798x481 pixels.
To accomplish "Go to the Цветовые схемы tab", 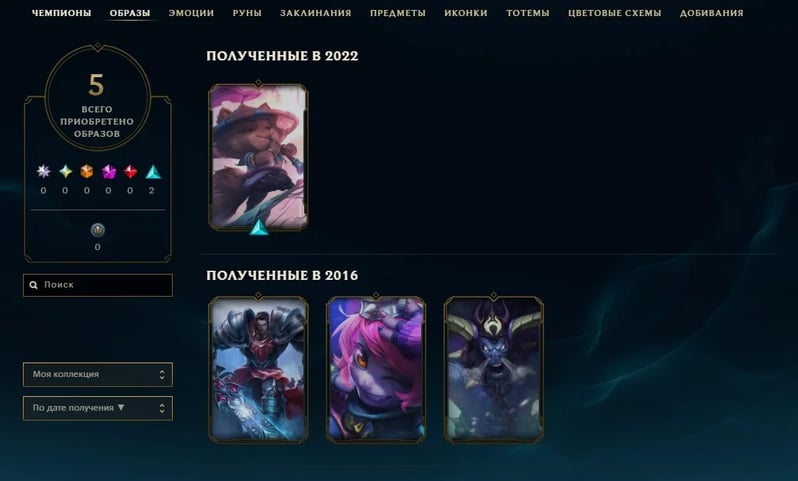I will (614, 13).
